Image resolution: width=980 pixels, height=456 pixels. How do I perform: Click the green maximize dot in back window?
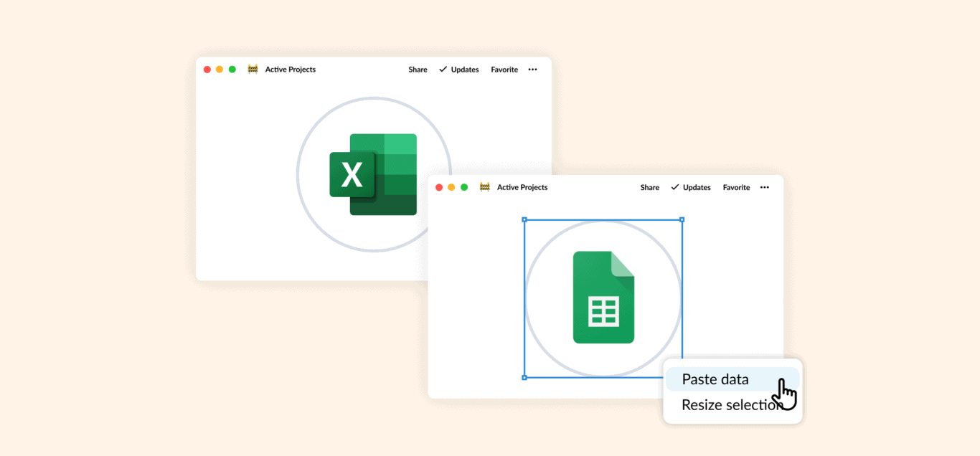[232, 70]
